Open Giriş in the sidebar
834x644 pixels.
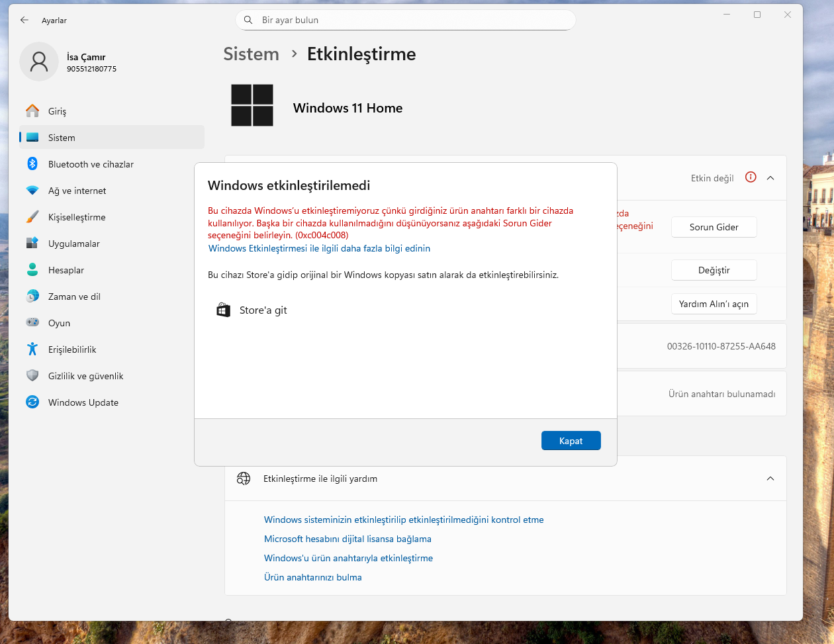[112, 111]
